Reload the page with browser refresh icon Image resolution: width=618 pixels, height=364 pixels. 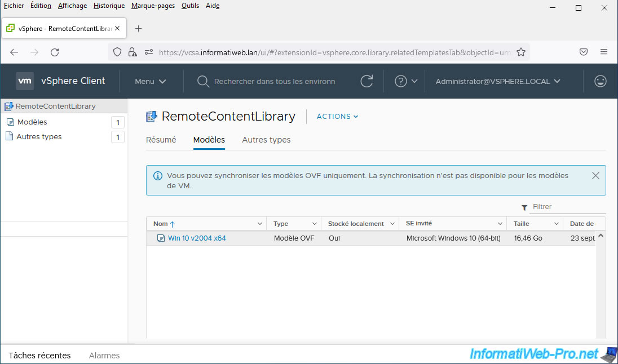click(55, 52)
